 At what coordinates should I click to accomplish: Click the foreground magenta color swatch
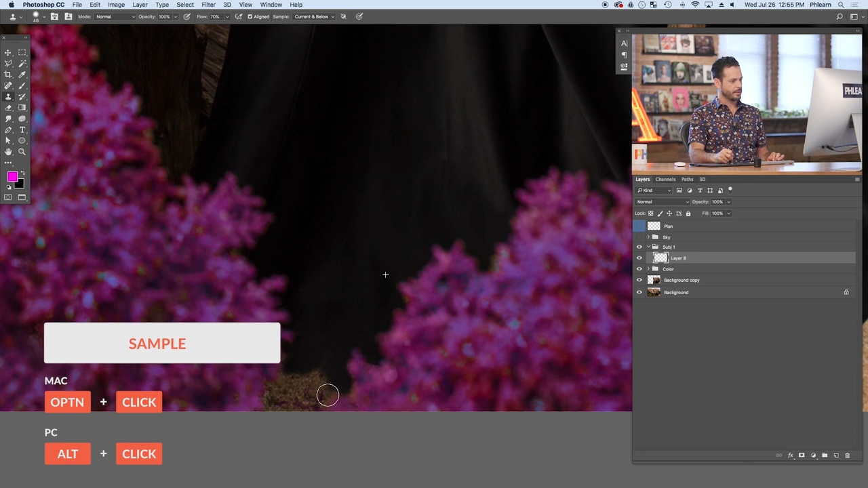tap(12, 177)
